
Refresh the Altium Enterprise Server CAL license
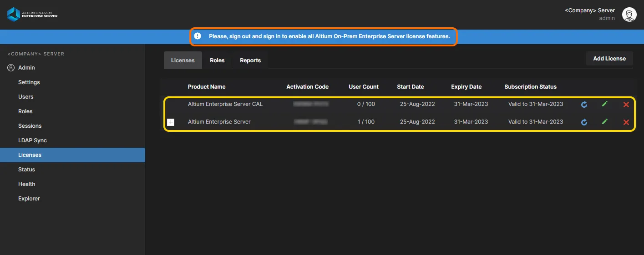click(584, 105)
